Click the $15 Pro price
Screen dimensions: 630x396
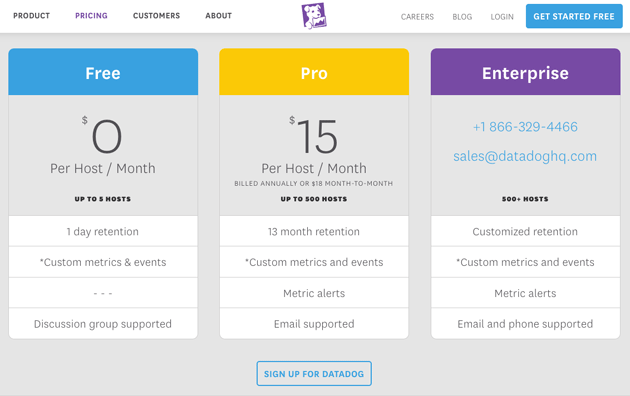click(314, 136)
